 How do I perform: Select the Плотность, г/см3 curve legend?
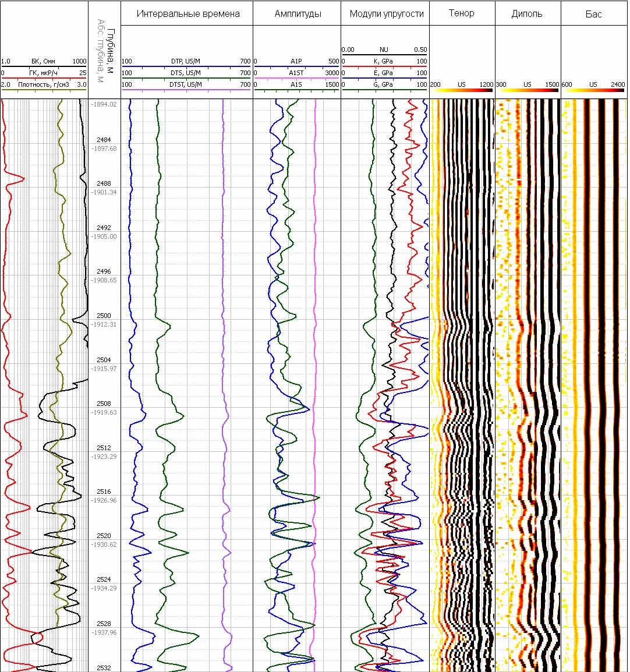pos(44,85)
